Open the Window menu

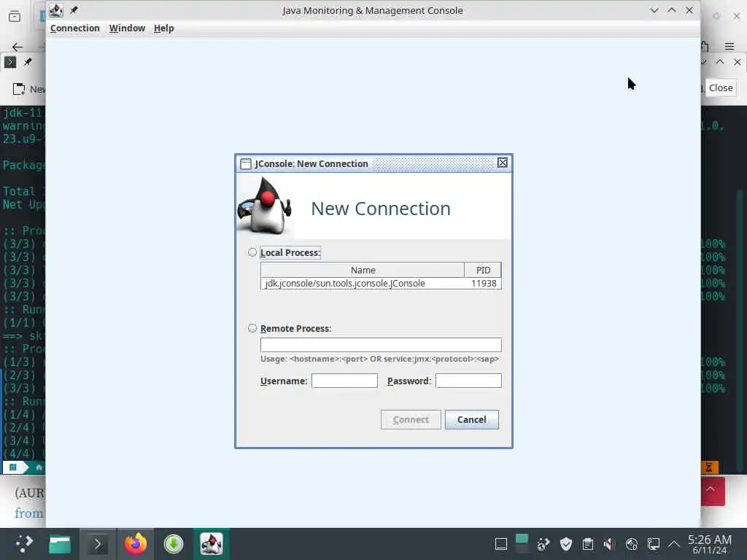pos(127,28)
